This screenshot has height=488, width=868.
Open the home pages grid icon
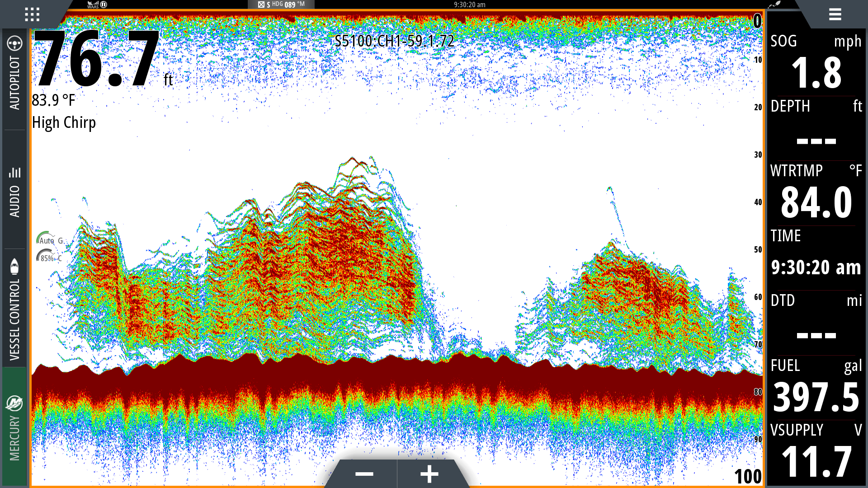pos(32,14)
